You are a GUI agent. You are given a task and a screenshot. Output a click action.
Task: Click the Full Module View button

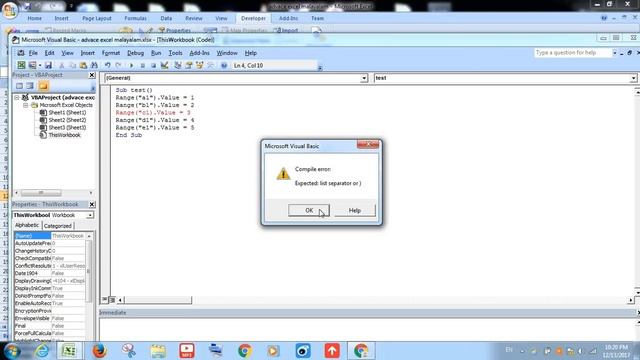coord(112,300)
